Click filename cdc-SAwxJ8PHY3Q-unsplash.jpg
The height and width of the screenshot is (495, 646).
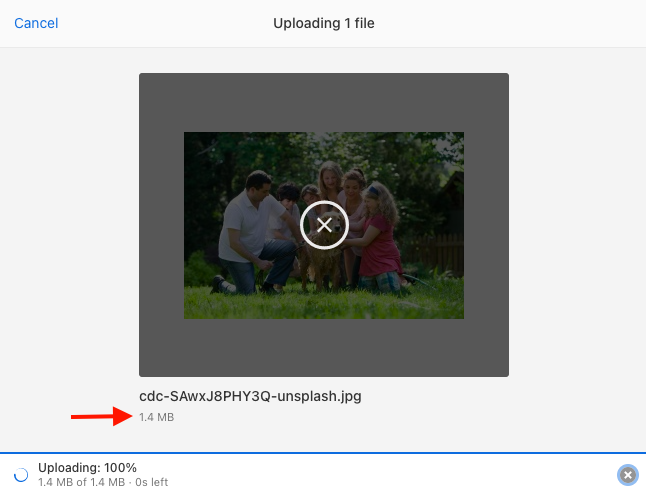pos(250,396)
